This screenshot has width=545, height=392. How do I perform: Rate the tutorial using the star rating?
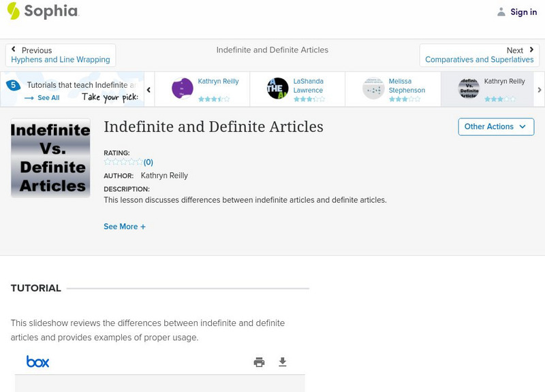coord(123,162)
